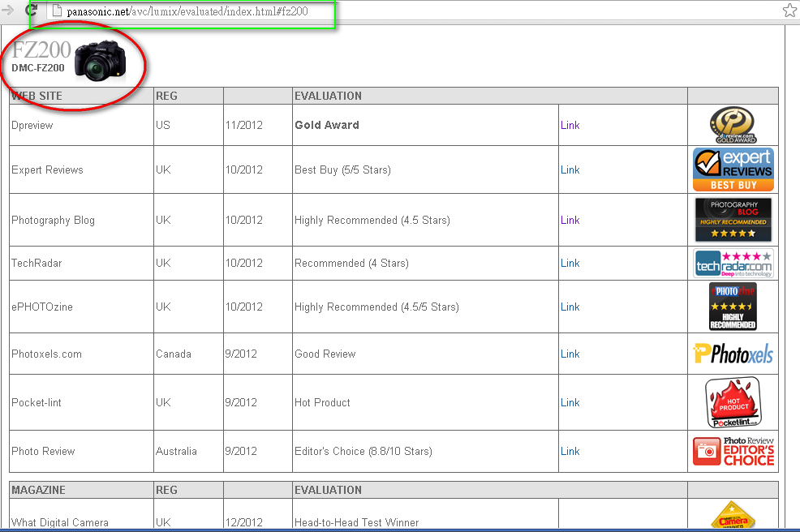Click Editor's Choice (8.8/10 Stars) text
Screen dimensions: 800x532
[363, 452]
